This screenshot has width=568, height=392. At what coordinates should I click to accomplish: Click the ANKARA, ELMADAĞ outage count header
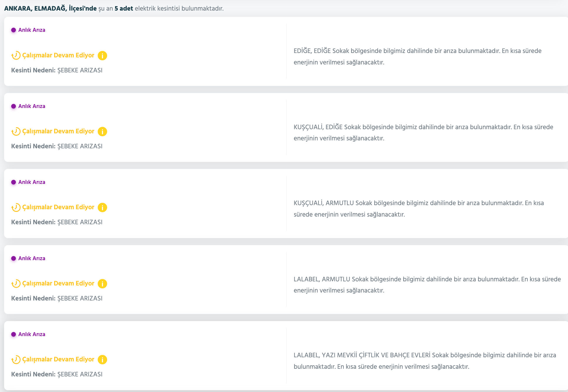(114, 9)
